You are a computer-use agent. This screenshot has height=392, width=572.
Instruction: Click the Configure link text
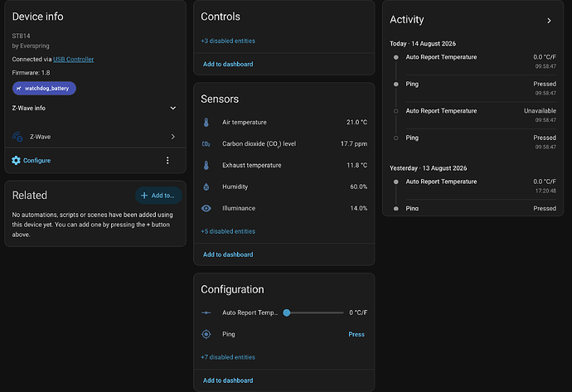click(36, 161)
